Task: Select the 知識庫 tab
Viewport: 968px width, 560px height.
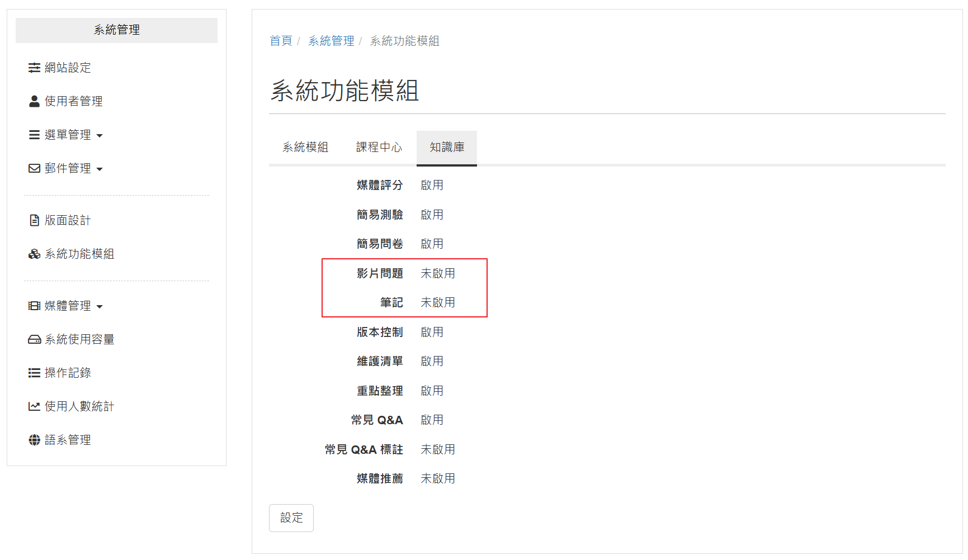Action: tap(447, 147)
